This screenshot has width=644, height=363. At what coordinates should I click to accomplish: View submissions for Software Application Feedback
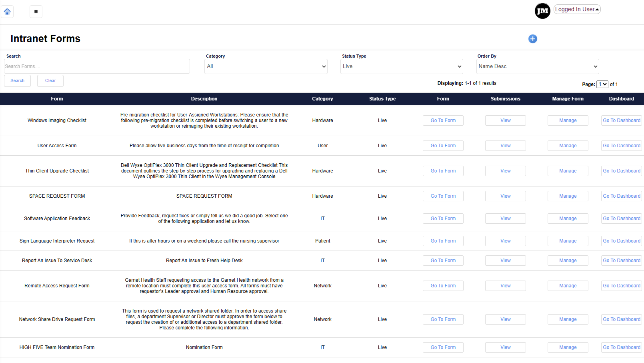[x=506, y=219]
